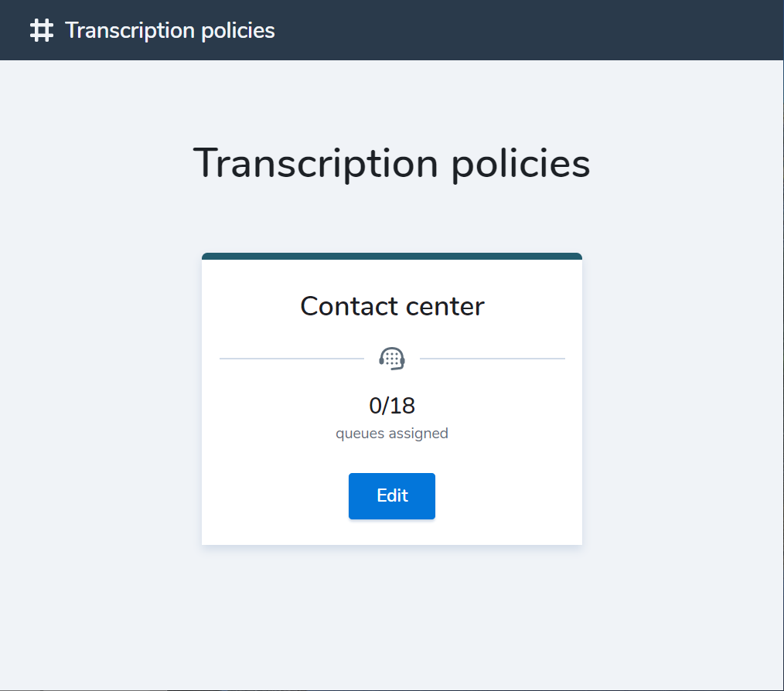Click the left divider line beside the icon
This screenshot has width=784, height=691.
click(x=294, y=357)
